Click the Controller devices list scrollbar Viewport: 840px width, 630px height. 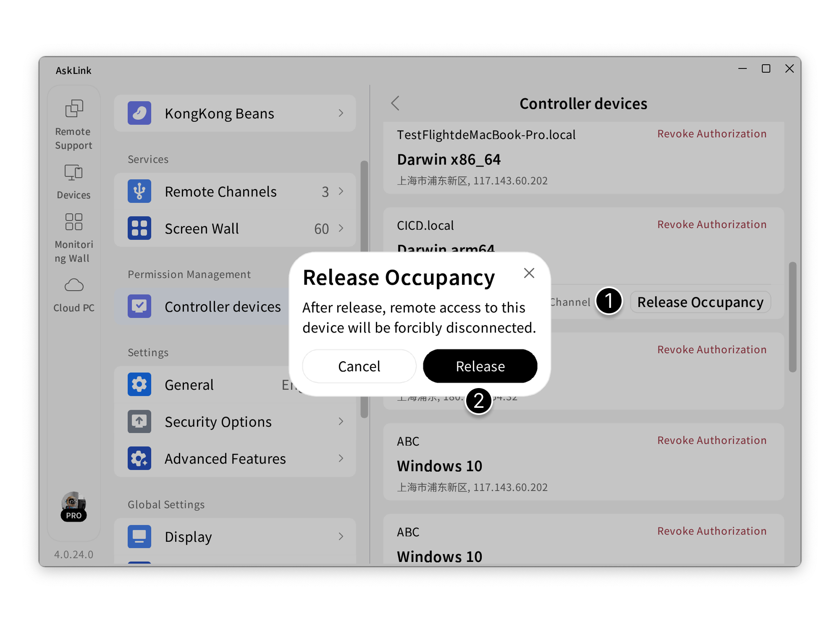(x=792, y=317)
